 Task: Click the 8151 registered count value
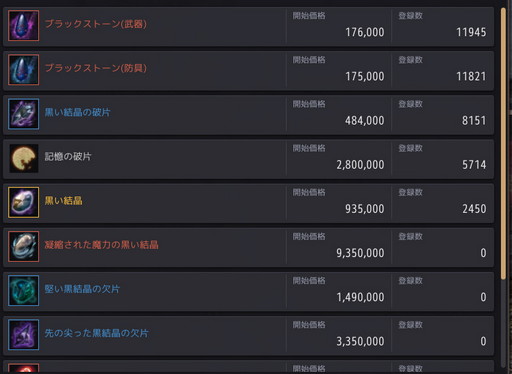click(x=474, y=121)
